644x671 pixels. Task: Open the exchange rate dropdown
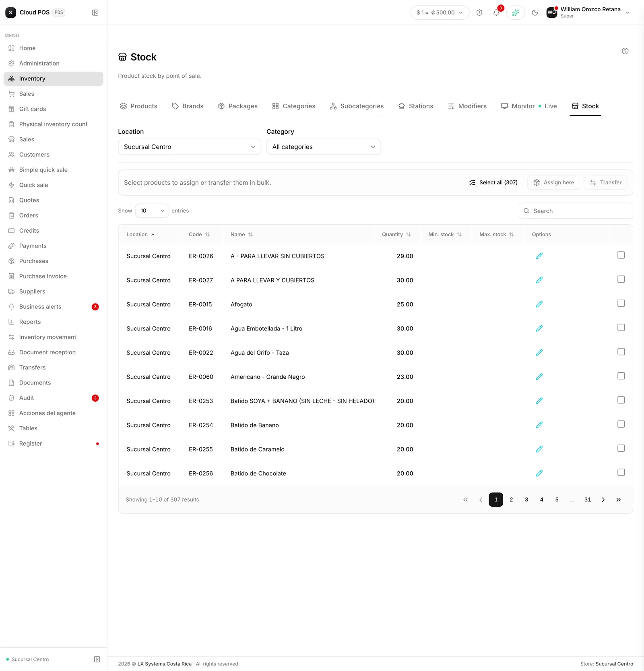[440, 12]
